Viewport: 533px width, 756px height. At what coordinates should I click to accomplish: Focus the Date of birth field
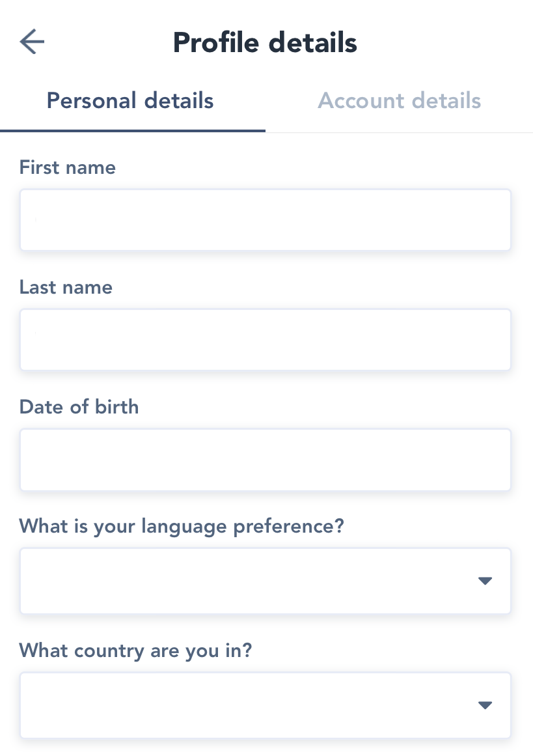(265, 460)
